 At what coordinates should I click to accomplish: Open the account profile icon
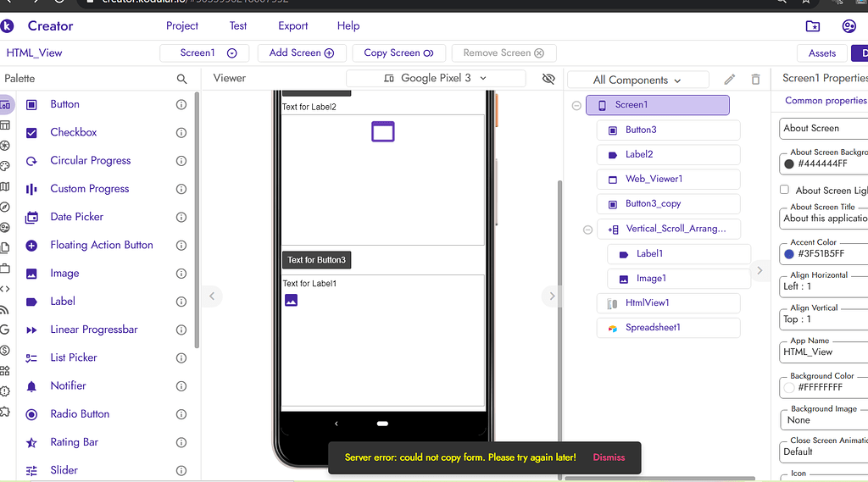849,26
